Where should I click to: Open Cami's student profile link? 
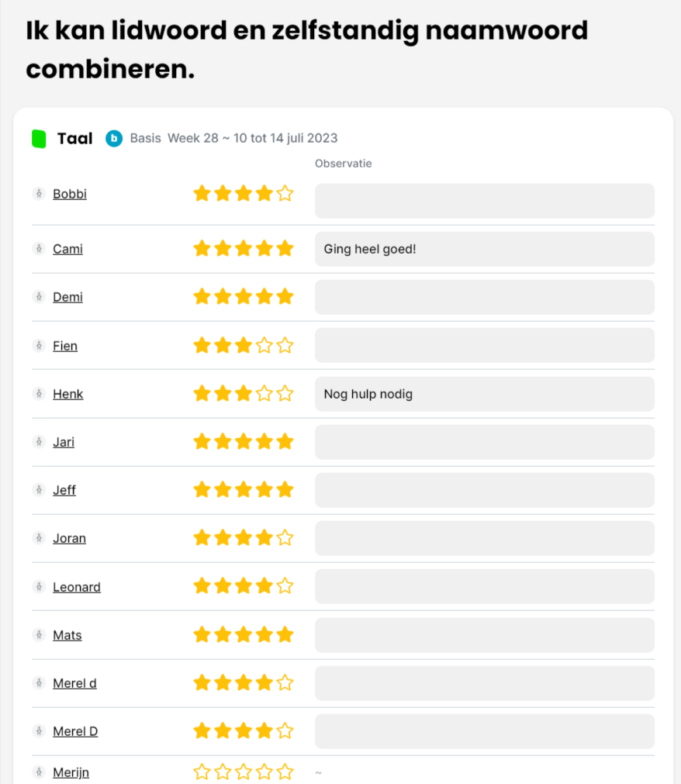(x=67, y=249)
